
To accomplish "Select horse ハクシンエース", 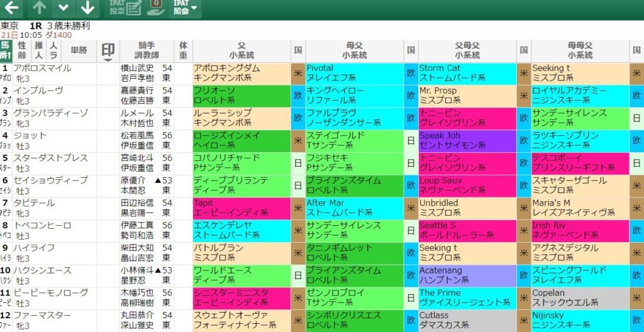I will tap(42, 270).
